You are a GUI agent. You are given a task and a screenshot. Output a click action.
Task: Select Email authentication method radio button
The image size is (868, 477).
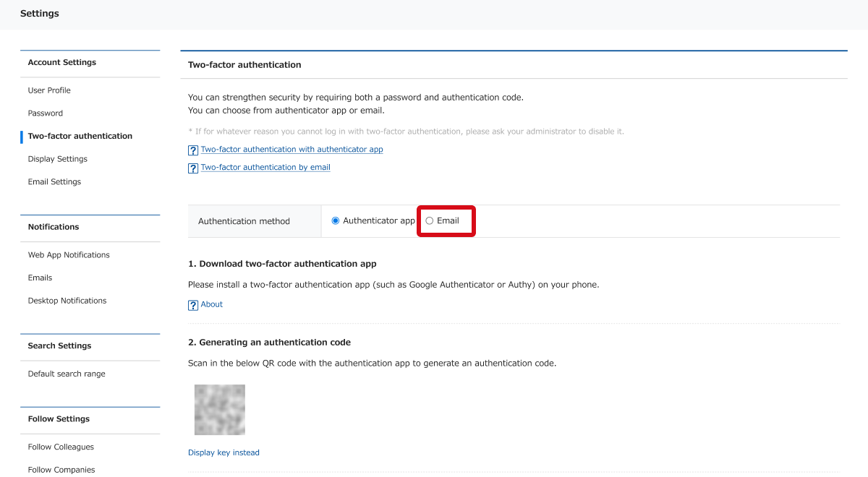[430, 221]
